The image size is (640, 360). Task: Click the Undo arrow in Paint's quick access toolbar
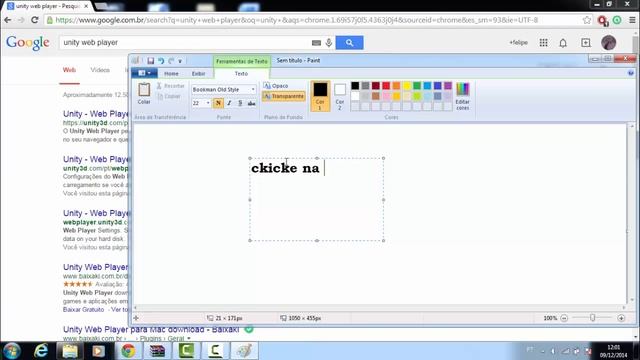161,61
